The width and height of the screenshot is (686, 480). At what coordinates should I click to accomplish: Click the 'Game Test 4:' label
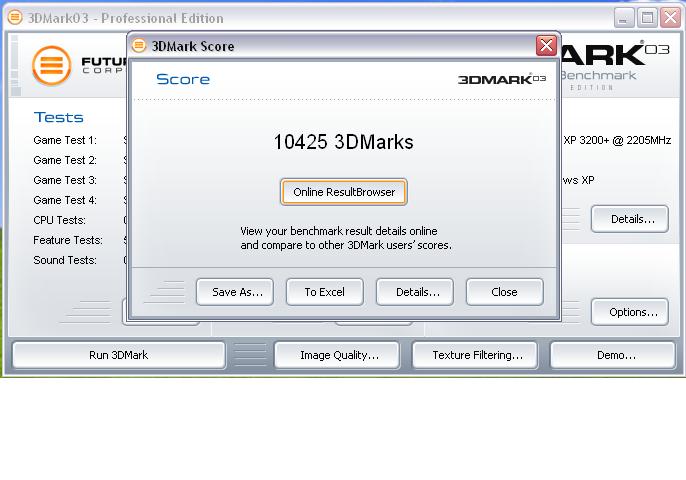coord(65,200)
